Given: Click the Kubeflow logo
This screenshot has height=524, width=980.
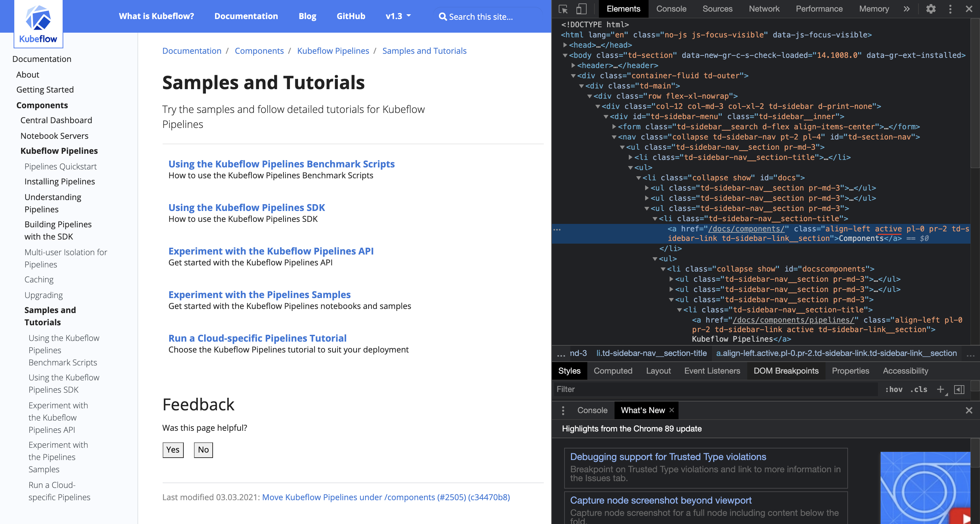Looking at the screenshot, I should [38, 23].
